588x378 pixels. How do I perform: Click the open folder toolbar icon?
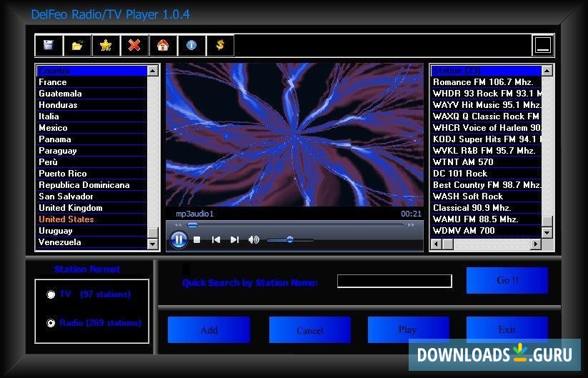[x=77, y=46]
